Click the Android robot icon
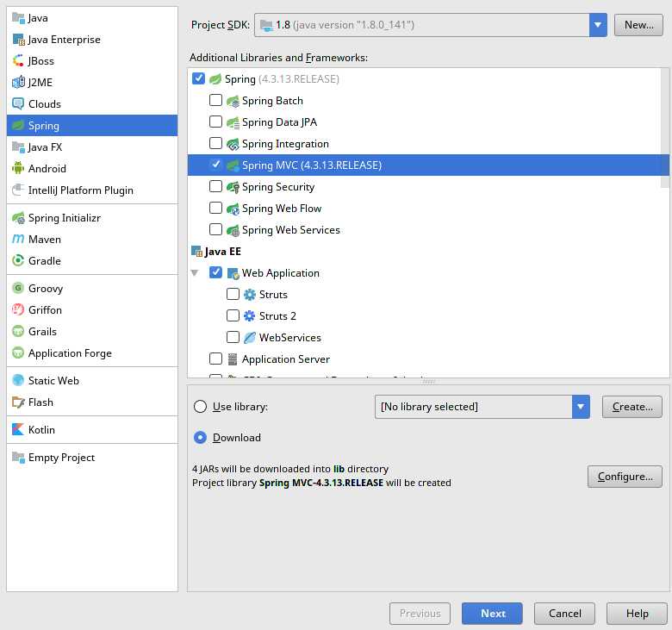This screenshot has height=630, width=672. click(18, 169)
